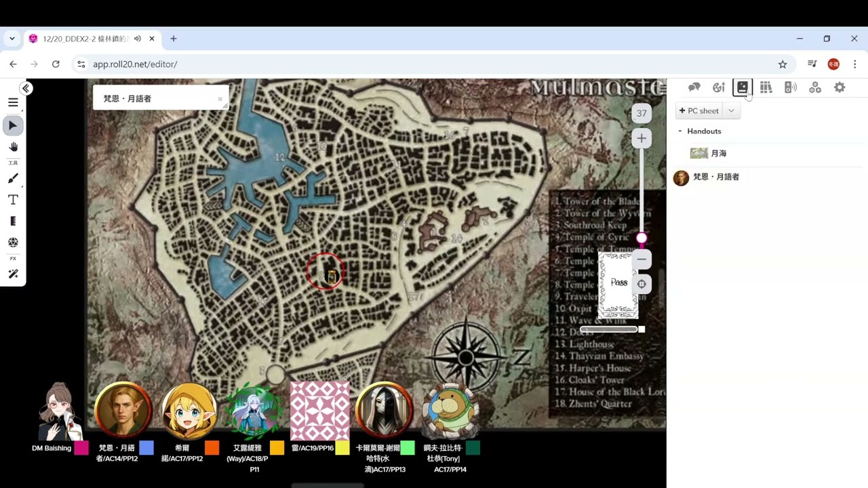Open the Jukebox audio tab
This screenshot has height=488, width=868.
point(791,87)
